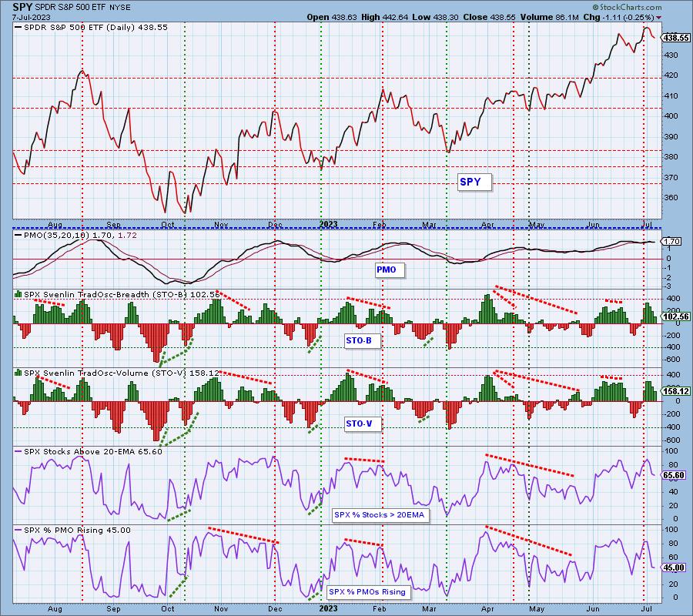Image resolution: width=693 pixels, height=616 pixels.
Task: Select the High 442.64 value
Action: (x=385, y=17)
